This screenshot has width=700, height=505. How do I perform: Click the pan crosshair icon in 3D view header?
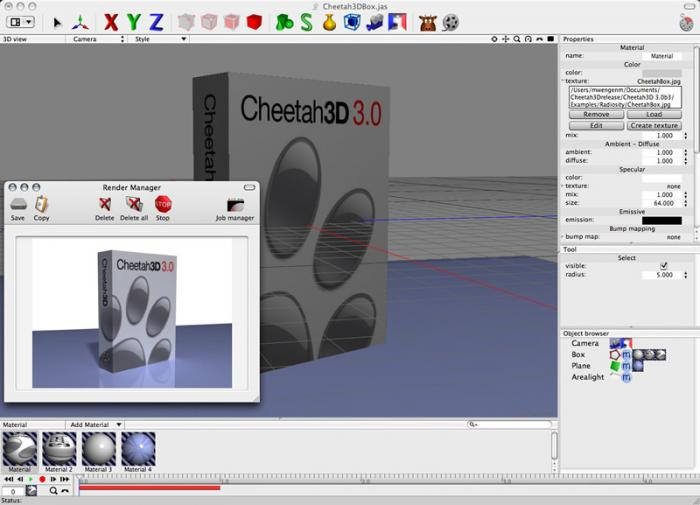pos(505,39)
